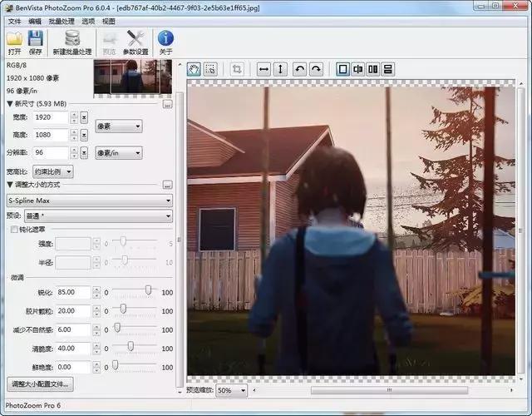
Task: Activate the crop tool
Action: pos(237,69)
